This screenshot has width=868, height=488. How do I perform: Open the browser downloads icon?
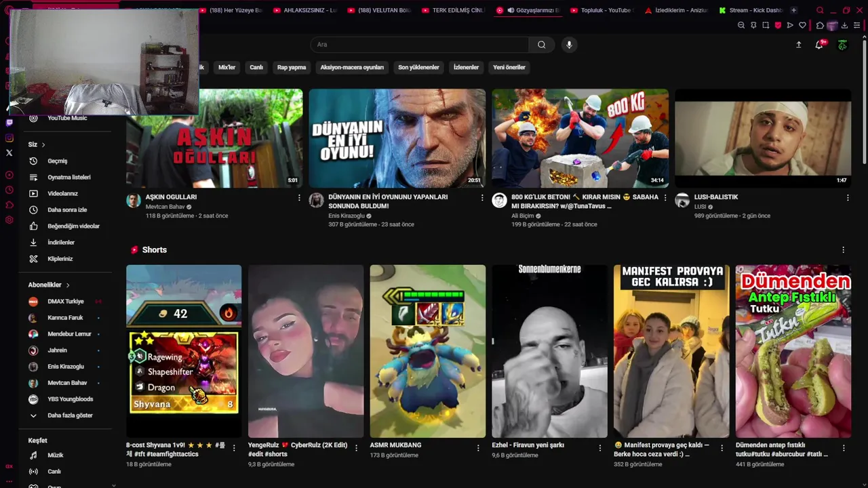point(844,25)
